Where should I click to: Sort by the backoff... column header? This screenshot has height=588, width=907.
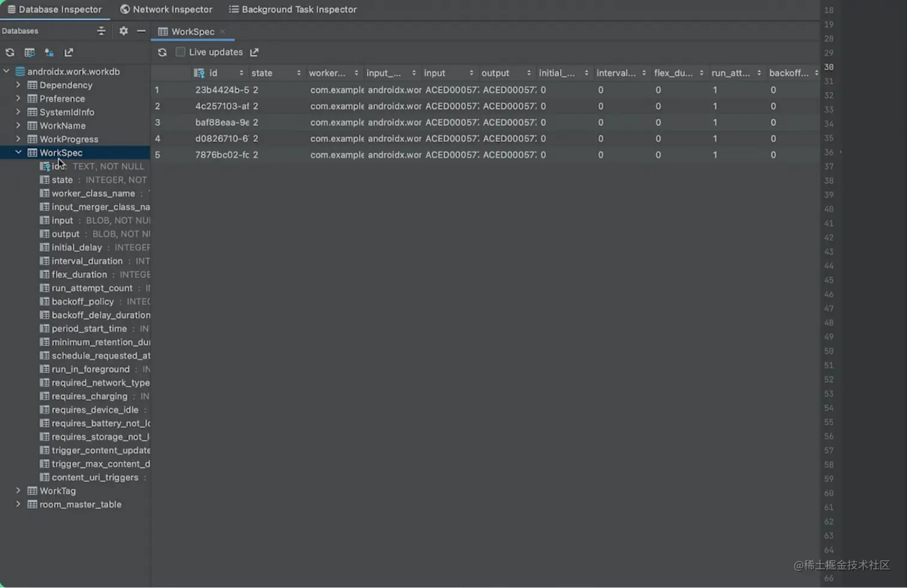click(793, 73)
